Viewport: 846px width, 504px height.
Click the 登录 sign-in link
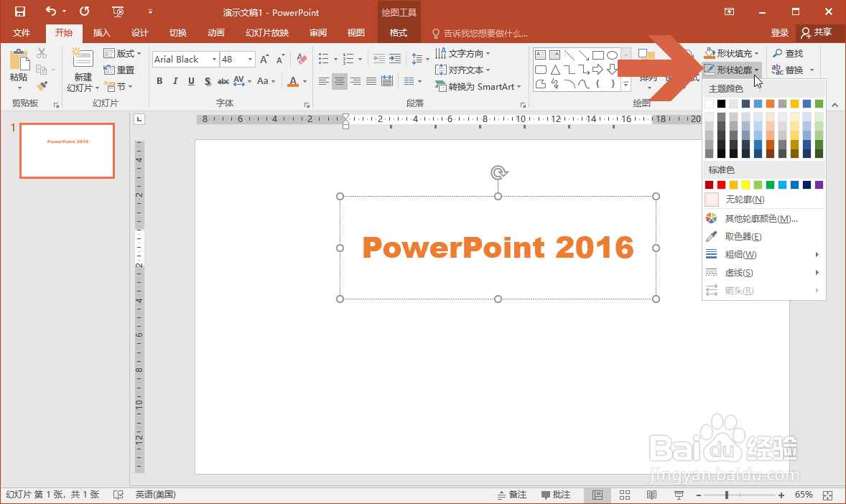click(780, 33)
